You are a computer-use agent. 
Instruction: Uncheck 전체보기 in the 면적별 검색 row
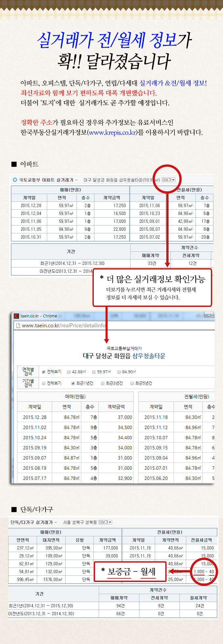[x=44, y=372]
